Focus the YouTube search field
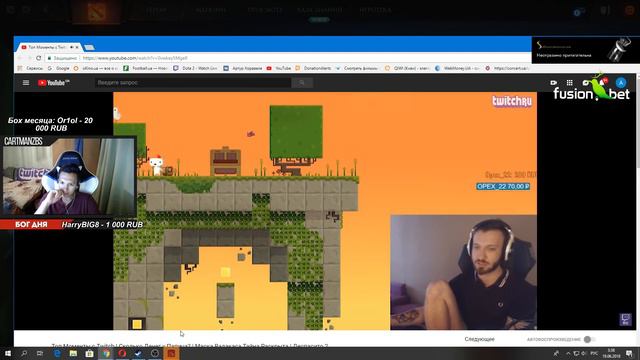Image resolution: width=640 pixels, height=360 pixels. pyautogui.click(x=193, y=82)
